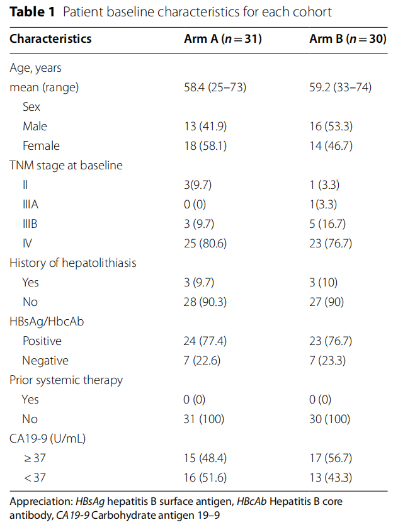Click the "Appreciation" word in the footnote
This screenshot has height=532, width=398.
point(40,502)
